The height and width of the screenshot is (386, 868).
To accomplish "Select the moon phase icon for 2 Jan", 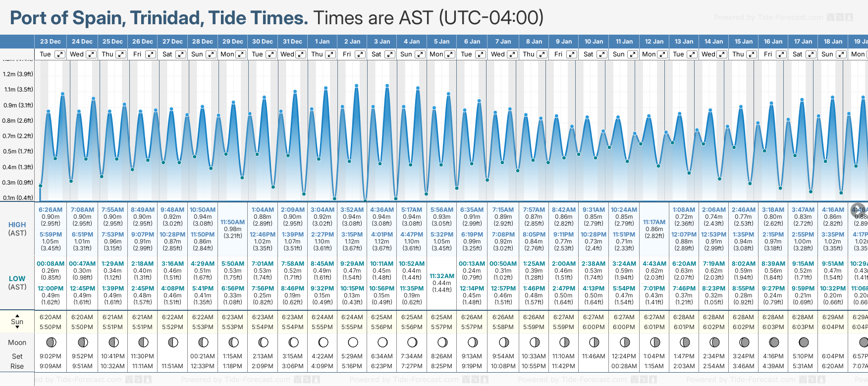I will tap(353, 342).
